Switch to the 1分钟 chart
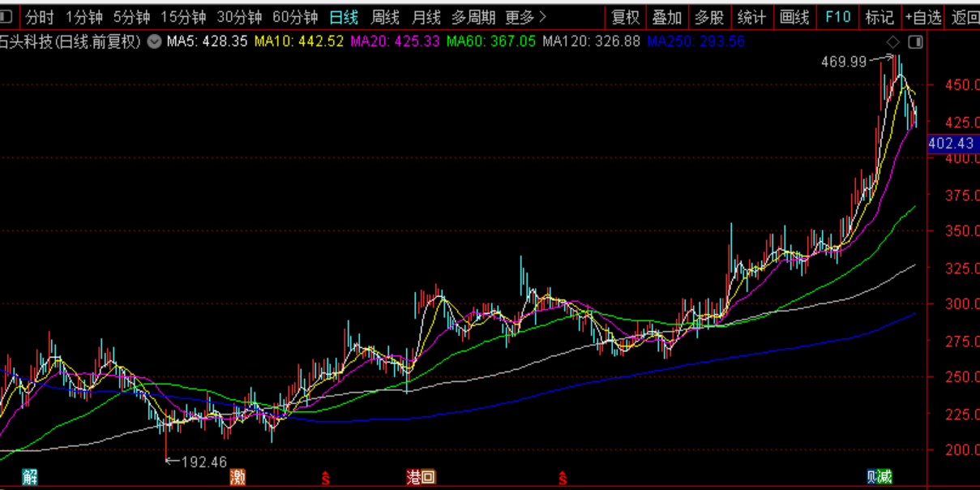The image size is (980, 490). [84, 17]
